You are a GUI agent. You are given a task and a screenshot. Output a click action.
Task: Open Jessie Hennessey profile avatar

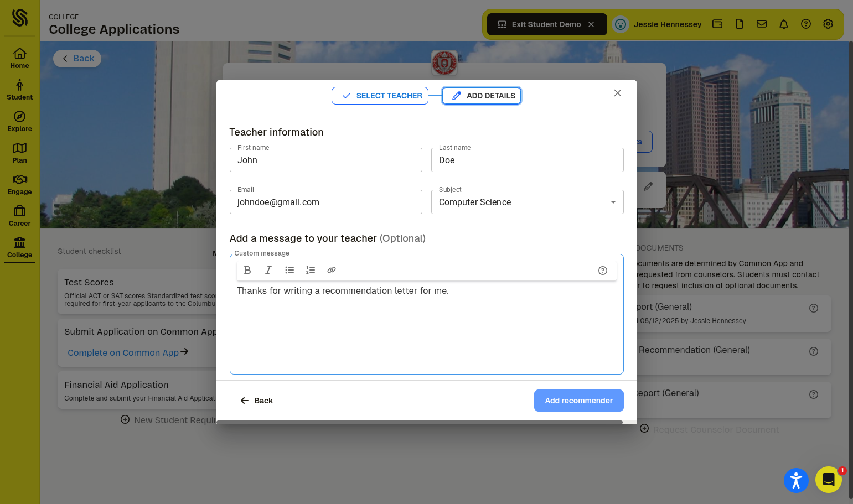[x=621, y=24]
